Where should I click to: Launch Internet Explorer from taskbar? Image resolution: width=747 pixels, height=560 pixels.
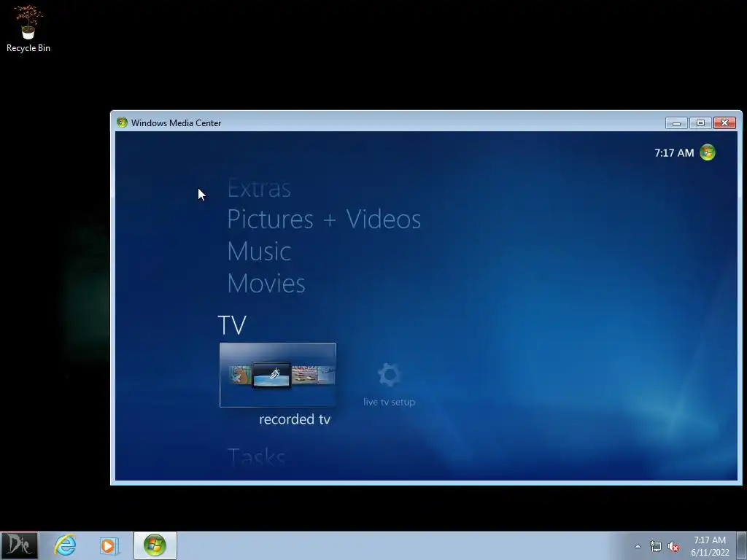(x=65, y=545)
